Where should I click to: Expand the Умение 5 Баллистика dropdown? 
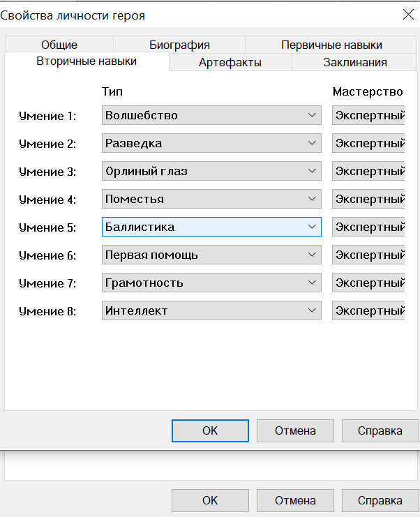tap(211, 227)
